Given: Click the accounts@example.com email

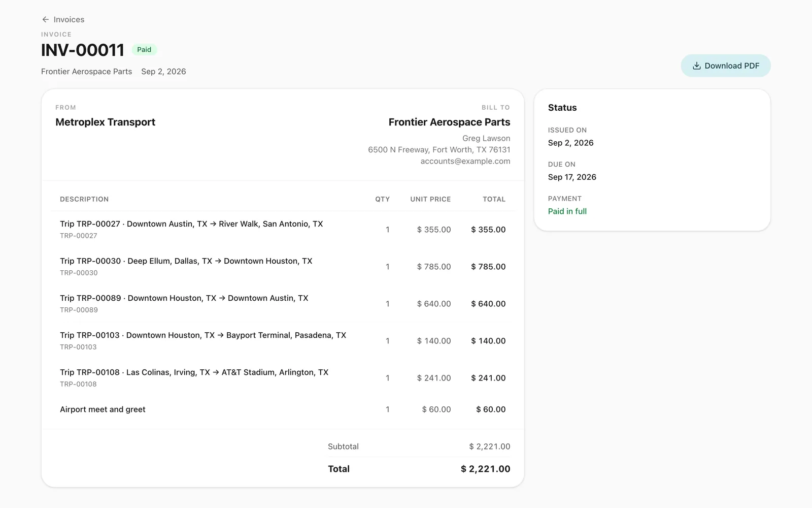Looking at the screenshot, I should tap(465, 161).
